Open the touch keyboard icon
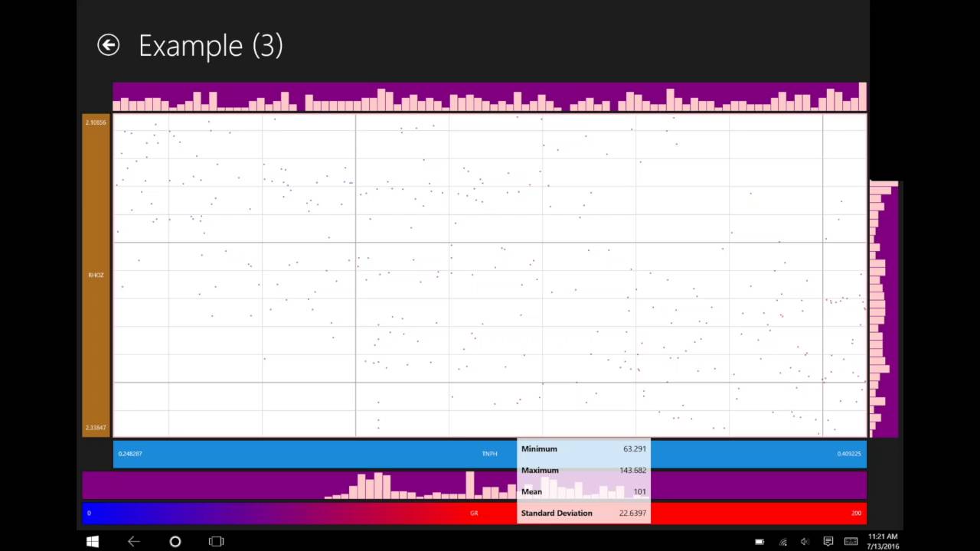The image size is (980, 551). click(x=851, y=542)
